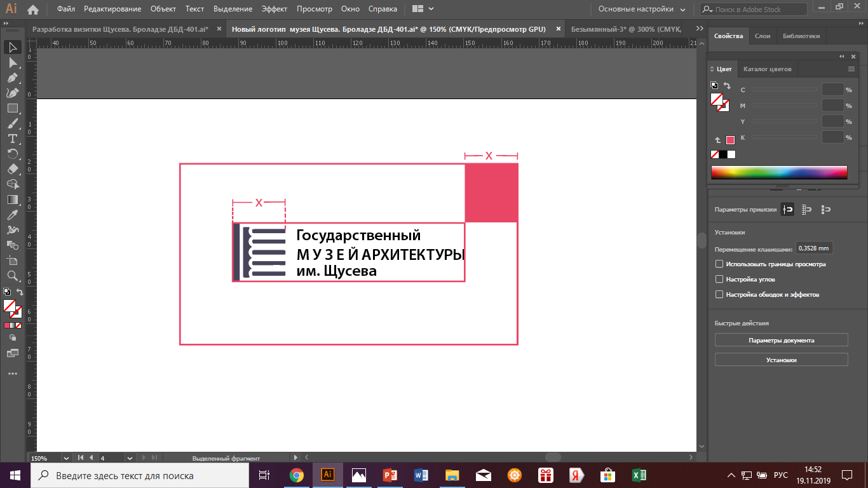This screenshot has height=488, width=868.
Task: Switch to the Слои tab
Action: pyautogui.click(x=763, y=36)
